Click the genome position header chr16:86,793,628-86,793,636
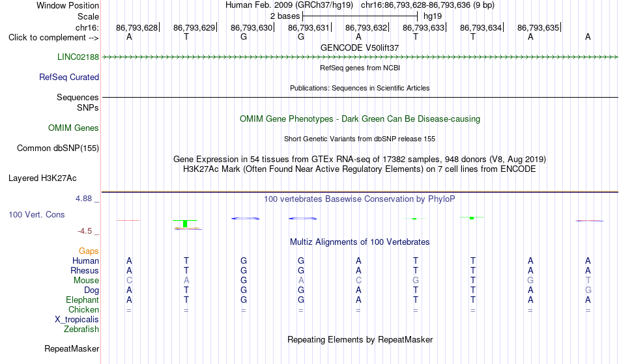The width and height of the screenshot is (619, 364). pyautogui.click(x=427, y=5)
